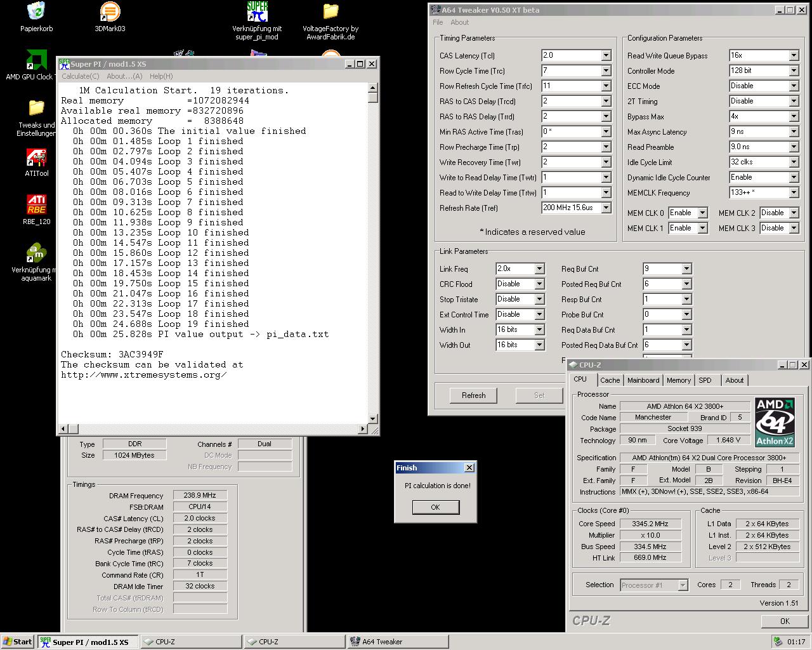Open the MEM CLK 0 Enable dropdown
This screenshot has width=812, height=650.
point(702,213)
